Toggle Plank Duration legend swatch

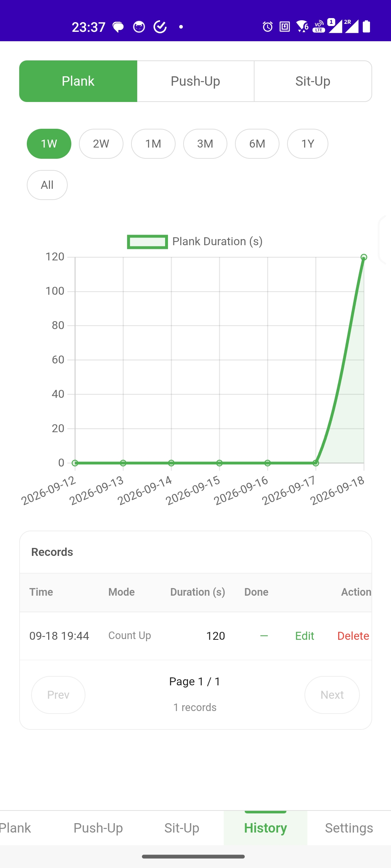pos(147,242)
